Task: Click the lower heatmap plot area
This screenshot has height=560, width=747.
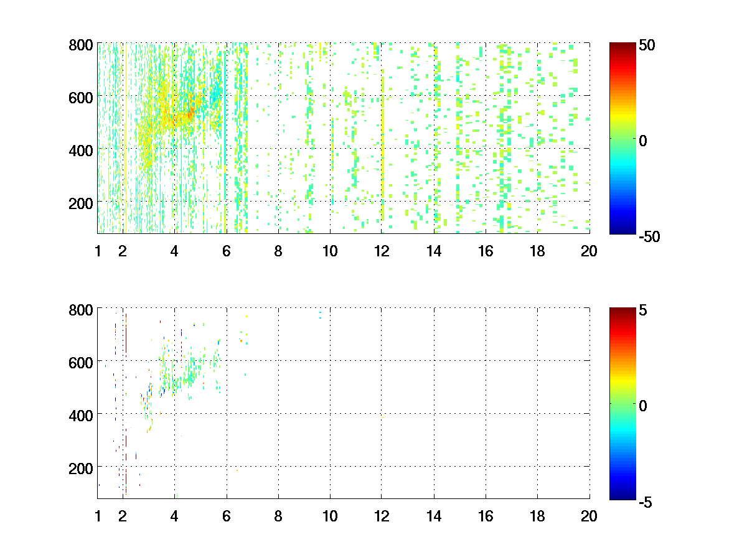Action: tap(344, 403)
